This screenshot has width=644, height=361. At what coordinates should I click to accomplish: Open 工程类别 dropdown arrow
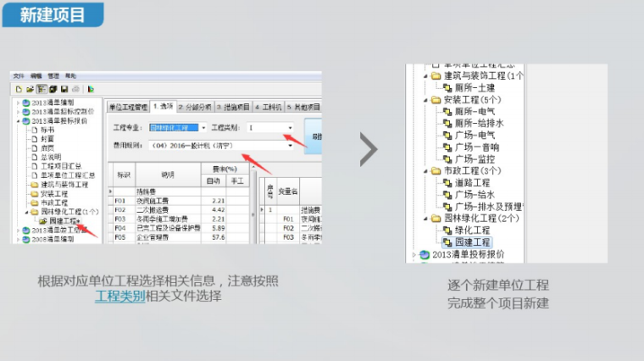(291, 127)
